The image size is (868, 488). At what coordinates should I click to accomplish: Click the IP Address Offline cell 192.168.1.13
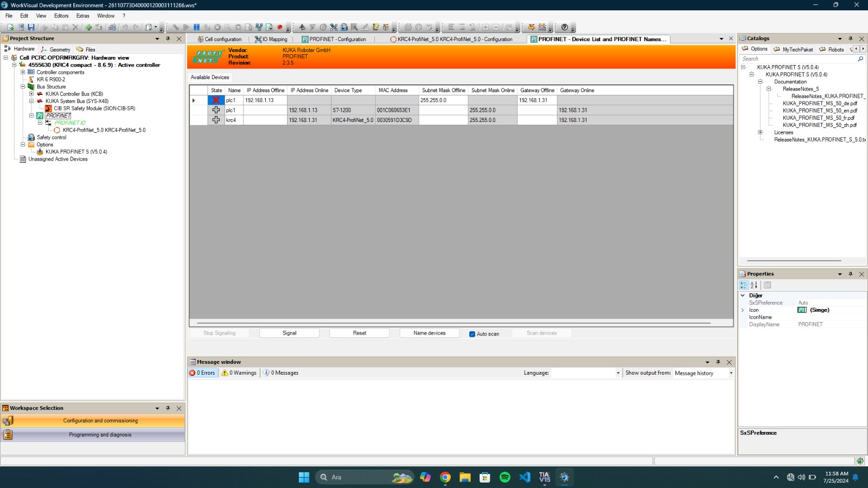265,100
